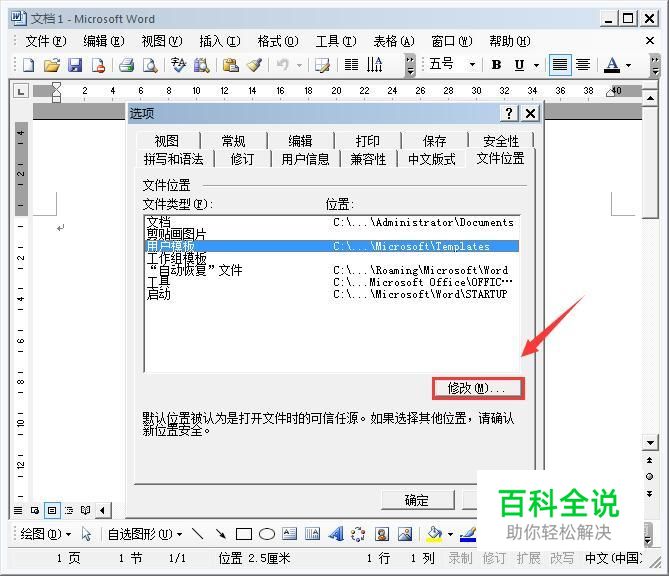This screenshot has width=669, height=576.
Task: Click the Paste clipboard icon
Action: tap(230, 65)
